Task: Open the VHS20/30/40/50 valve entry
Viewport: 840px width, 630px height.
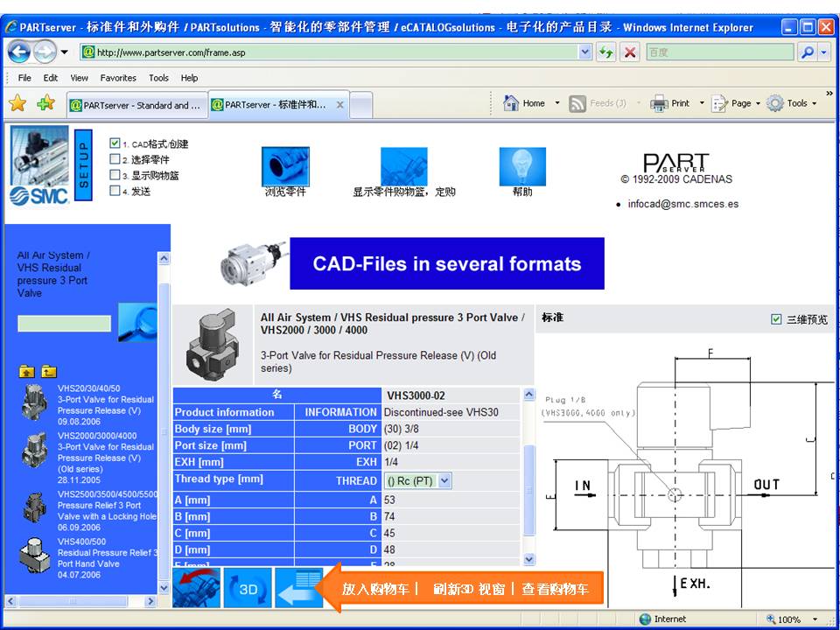Action: (x=89, y=405)
